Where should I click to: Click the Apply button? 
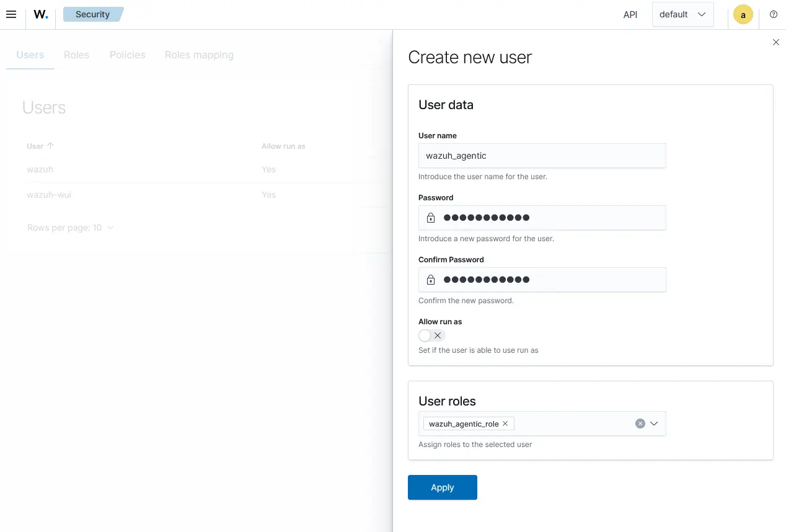pyautogui.click(x=443, y=487)
